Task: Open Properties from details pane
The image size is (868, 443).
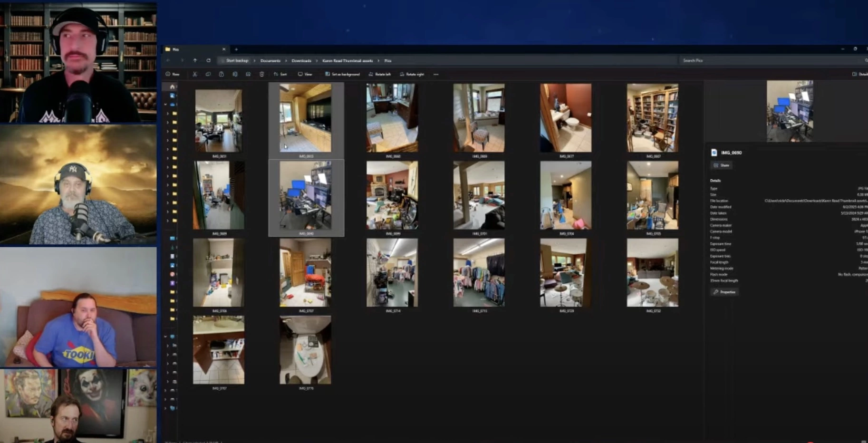Action: [x=724, y=292]
